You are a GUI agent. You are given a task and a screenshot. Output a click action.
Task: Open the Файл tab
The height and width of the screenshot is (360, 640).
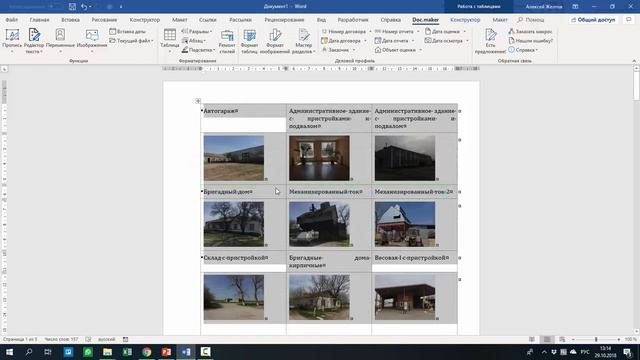[x=11, y=20]
